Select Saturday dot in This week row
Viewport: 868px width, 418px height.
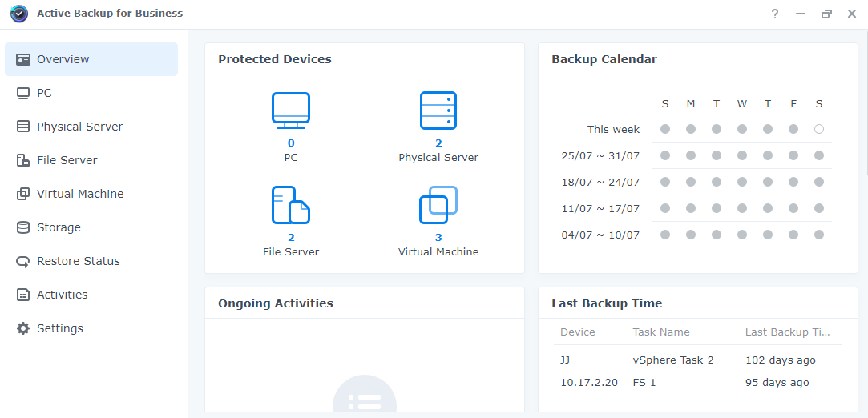point(819,129)
